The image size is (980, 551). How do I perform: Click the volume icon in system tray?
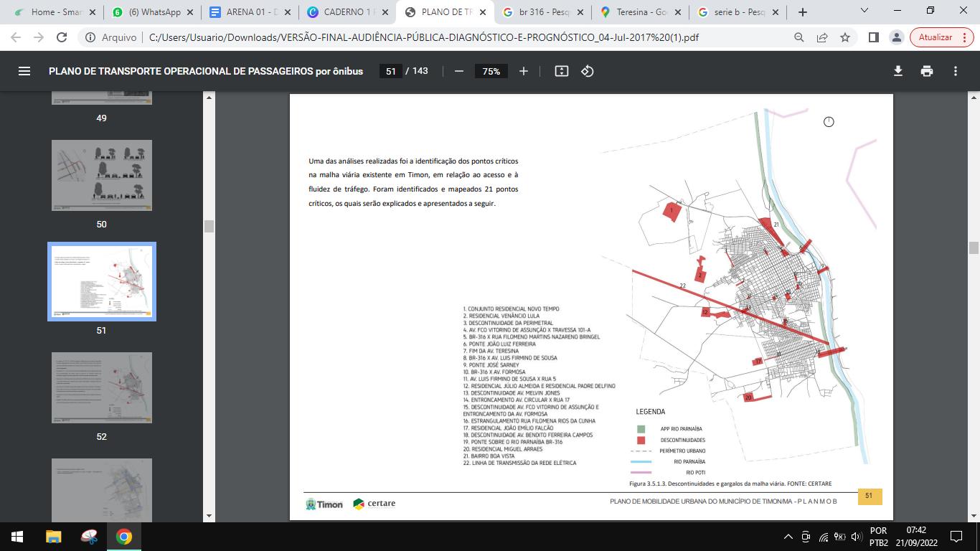(x=855, y=536)
